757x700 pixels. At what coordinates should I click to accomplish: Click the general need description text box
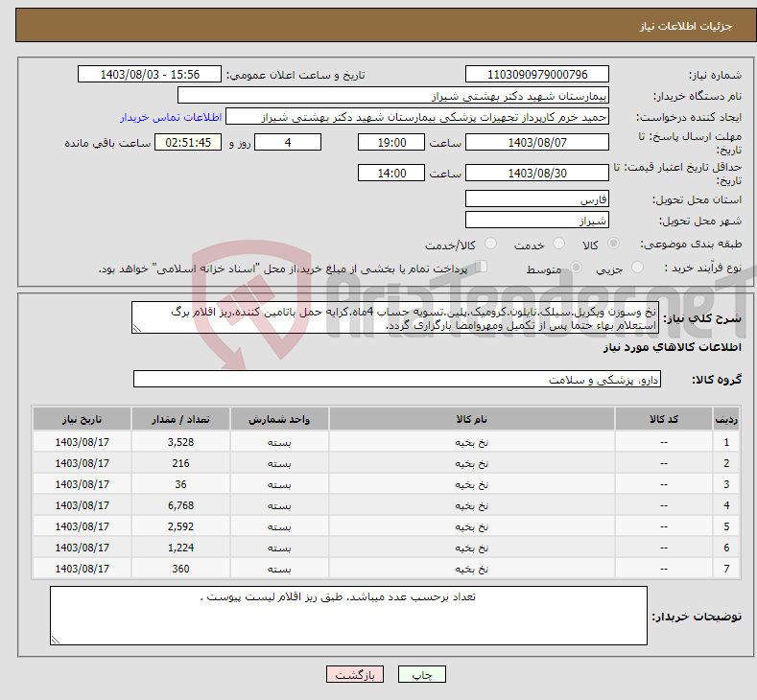click(395, 318)
